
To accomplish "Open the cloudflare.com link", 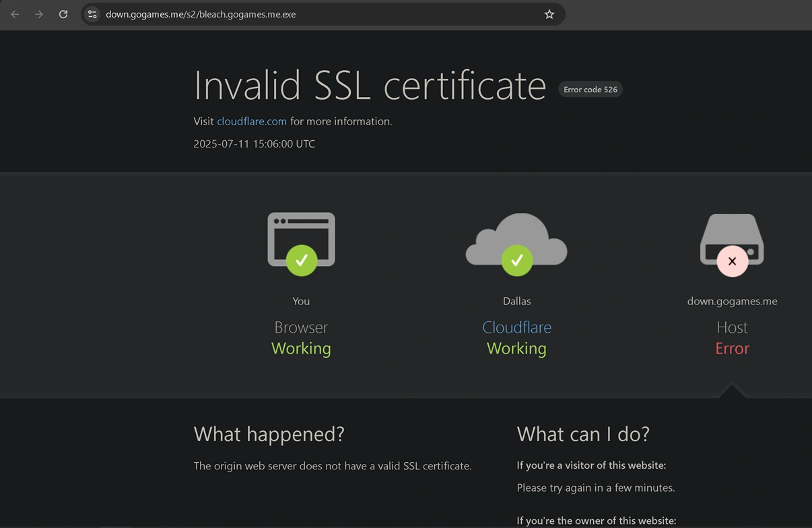I will (252, 121).
